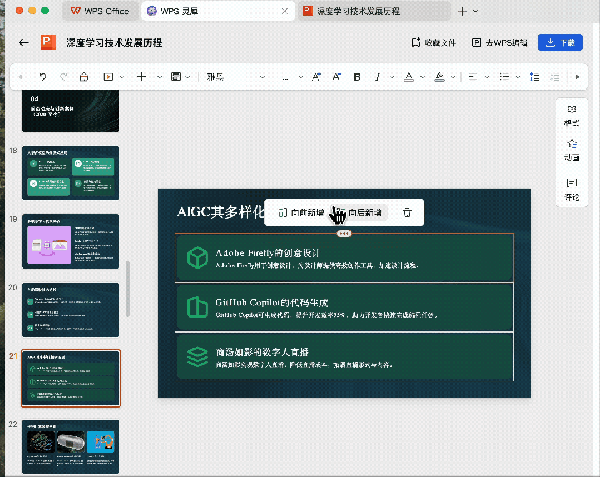Expand the alignment dropdown arrow
The width and height of the screenshot is (600, 477).
[x=487, y=77]
